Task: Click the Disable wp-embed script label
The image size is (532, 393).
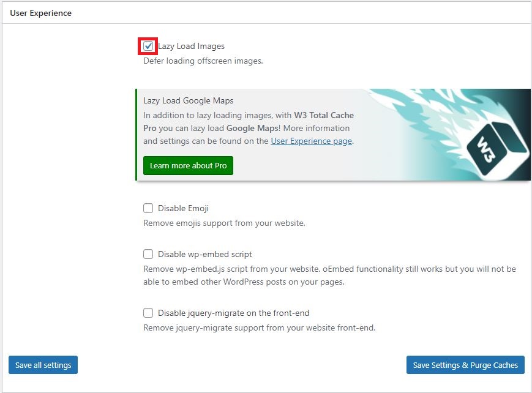Action: [x=205, y=254]
